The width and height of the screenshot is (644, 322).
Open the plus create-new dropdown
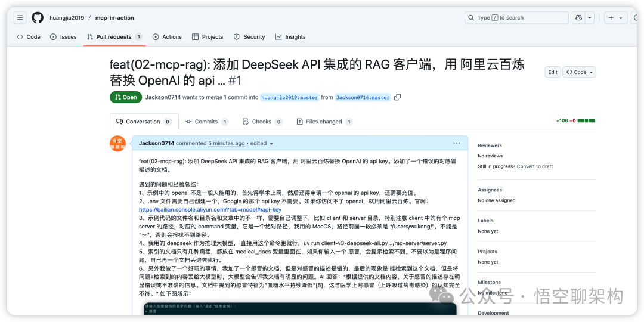point(615,18)
